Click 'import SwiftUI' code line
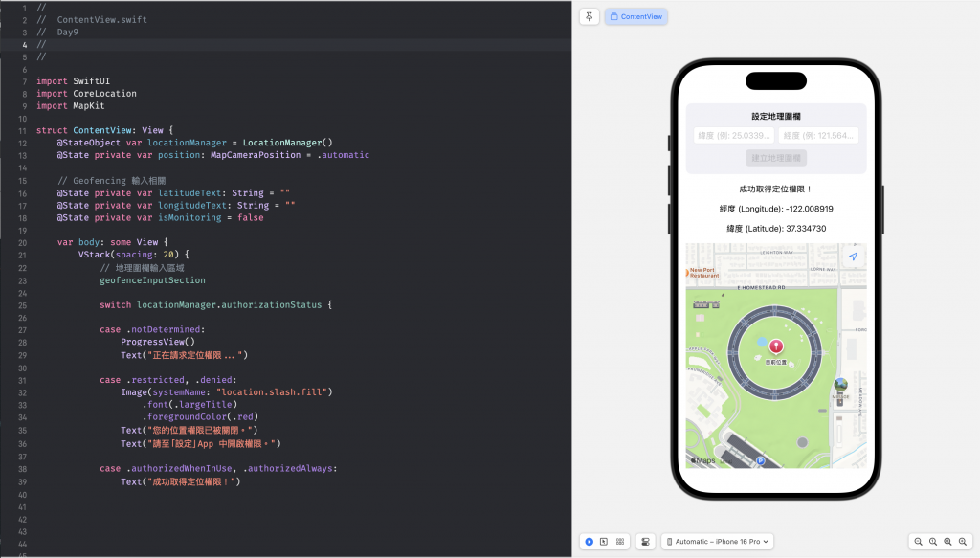The image size is (980, 558). point(73,81)
